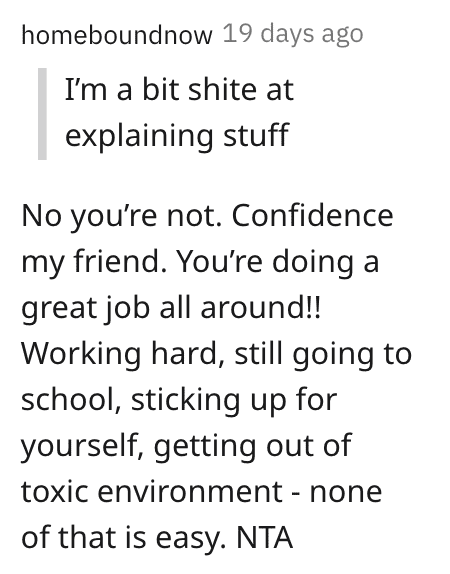Viewport: 450px width, 574px height.
Task: Click the sentence 'No you're not.'
Action: (122, 216)
